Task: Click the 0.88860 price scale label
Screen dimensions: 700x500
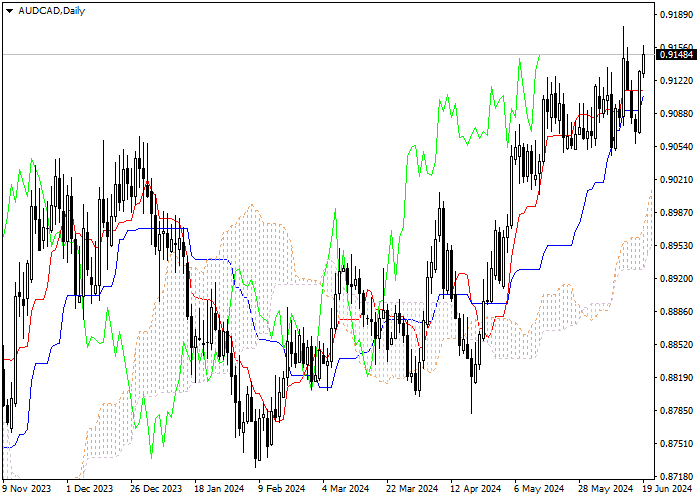Action: (677, 312)
